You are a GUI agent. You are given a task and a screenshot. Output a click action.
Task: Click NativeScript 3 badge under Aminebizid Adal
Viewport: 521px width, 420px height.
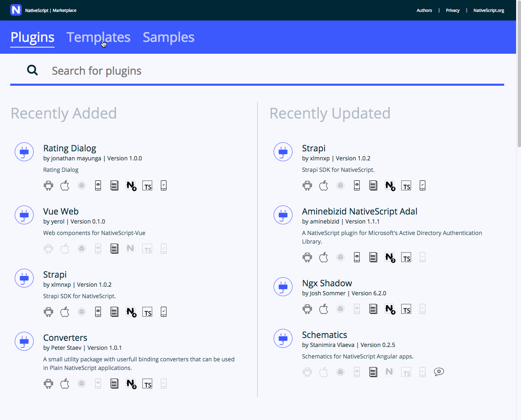click(390, 258)
